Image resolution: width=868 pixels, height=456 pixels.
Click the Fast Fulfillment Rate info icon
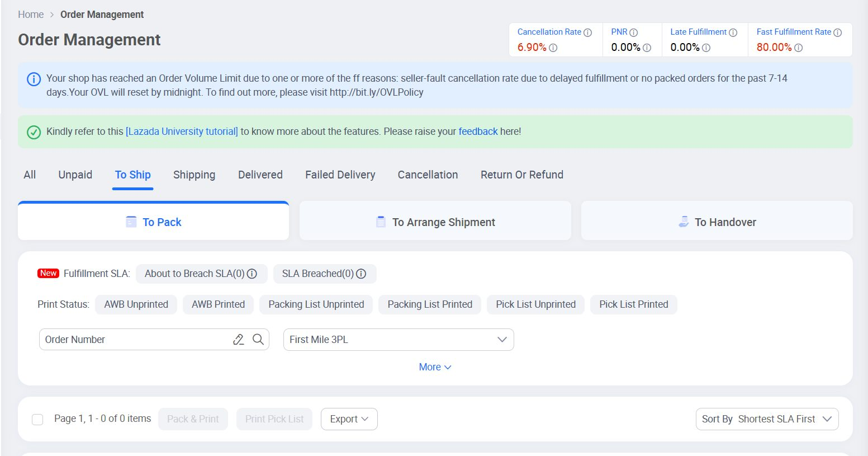[x=838, y=32]
